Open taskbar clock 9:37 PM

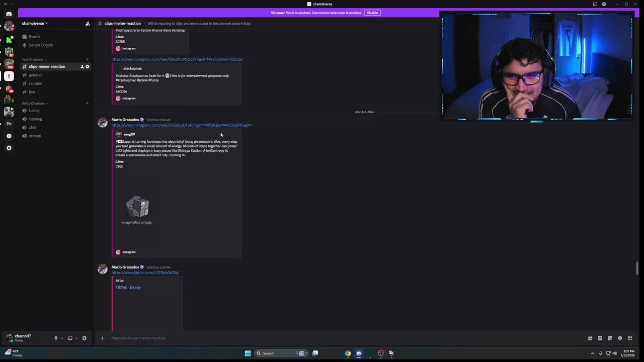(628, 353)
